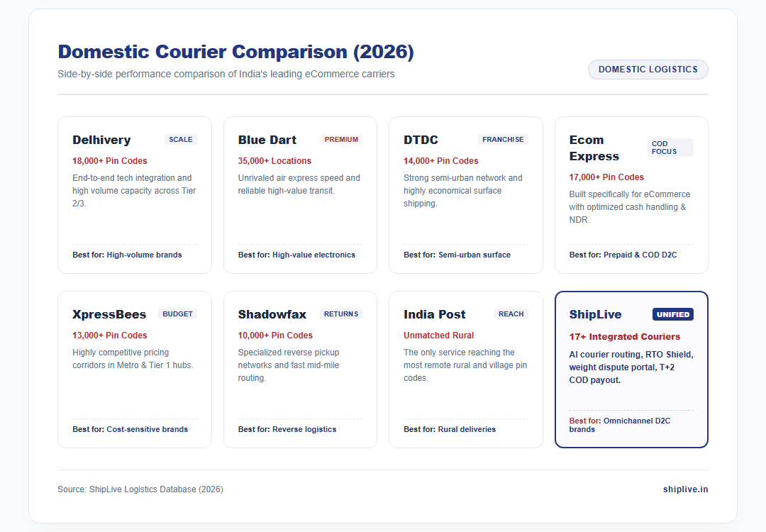Select the Blue Dart card title
Viewport: 766px width, 532px height.
(x=267, y=140)
